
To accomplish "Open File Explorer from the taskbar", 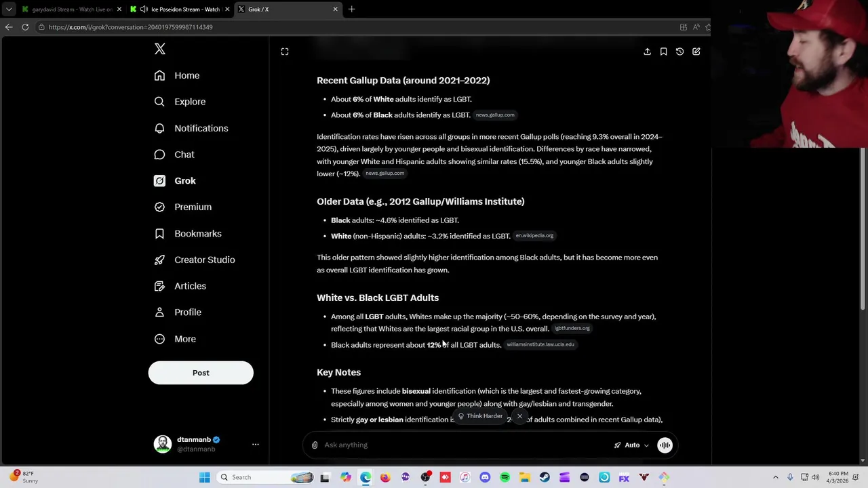I will point(525,477).
